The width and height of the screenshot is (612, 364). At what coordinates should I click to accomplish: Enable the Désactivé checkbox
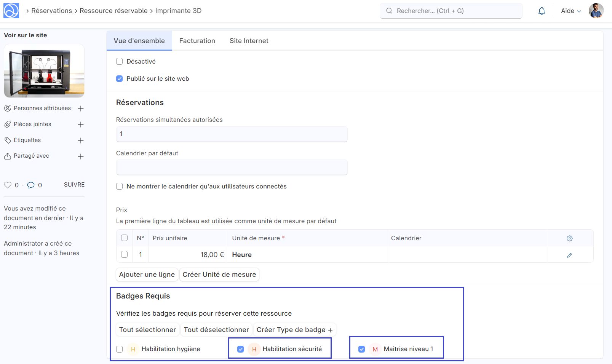(120, 61)
